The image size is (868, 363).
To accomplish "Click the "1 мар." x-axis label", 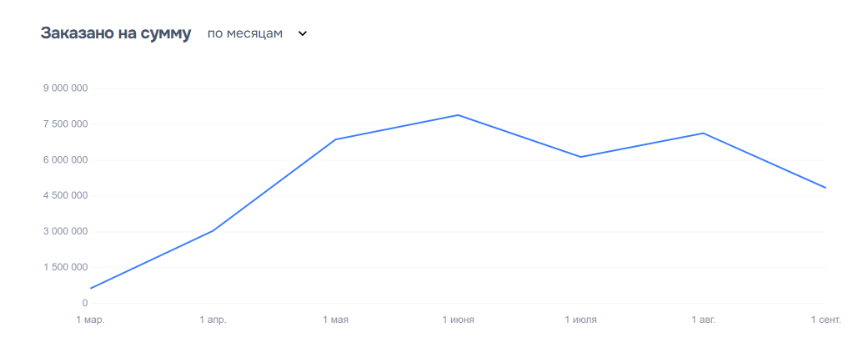I will tap(90, 320).
